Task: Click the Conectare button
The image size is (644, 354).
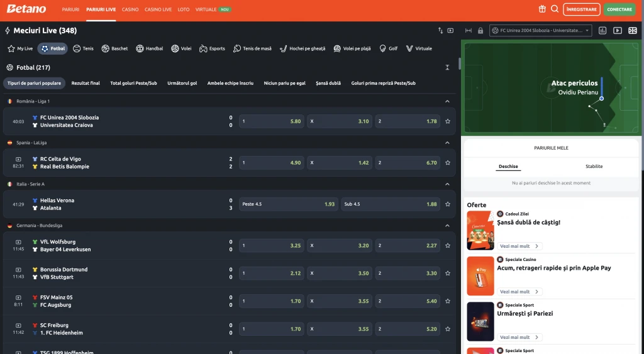Action: click(619, 9)
